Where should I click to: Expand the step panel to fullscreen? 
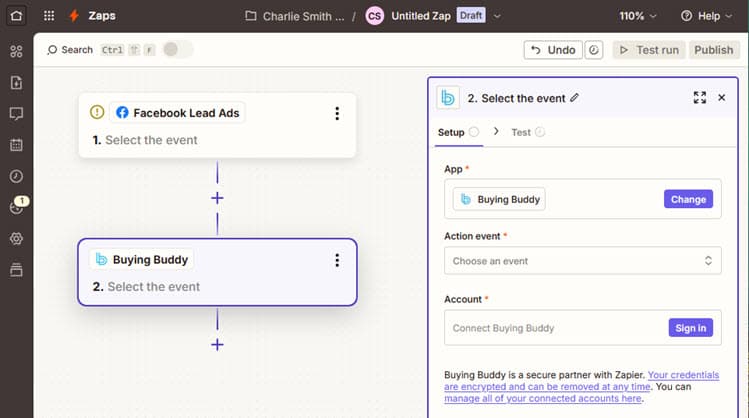tap(700, 97)
